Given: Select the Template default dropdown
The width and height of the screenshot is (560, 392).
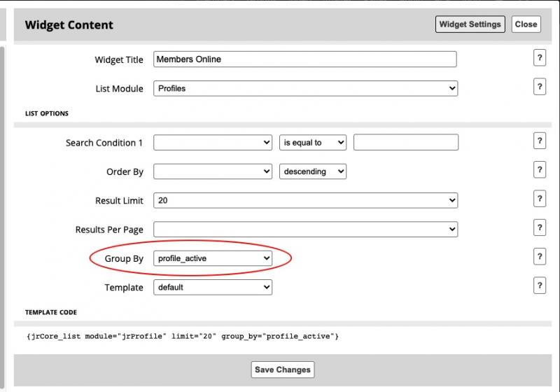Looking at the screenshot, I should (x=213, y=288).
